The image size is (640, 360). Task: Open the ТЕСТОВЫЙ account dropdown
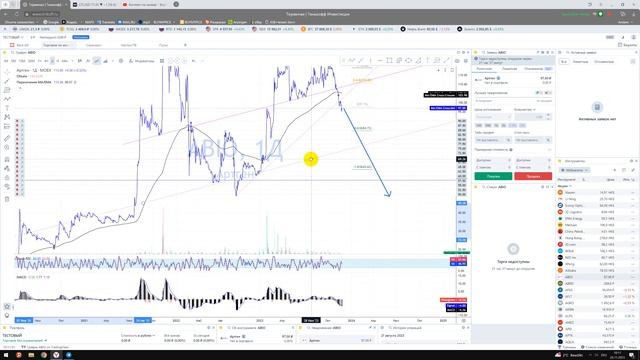[13, 37]
